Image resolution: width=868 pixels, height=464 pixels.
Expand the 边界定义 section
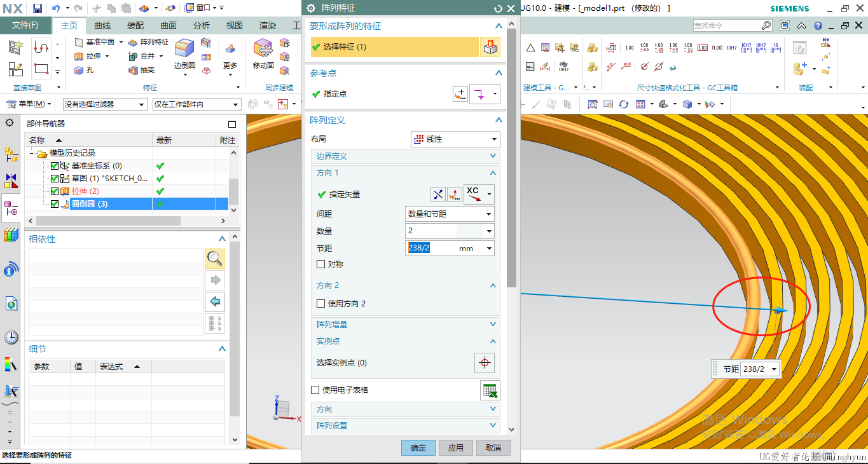pyautogui.click(x=405, y=156)
